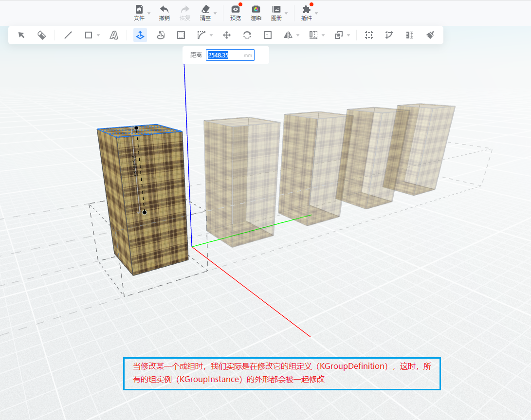
Task: Expand the boolean tool dropdown arrow
Action: [348, 35]
